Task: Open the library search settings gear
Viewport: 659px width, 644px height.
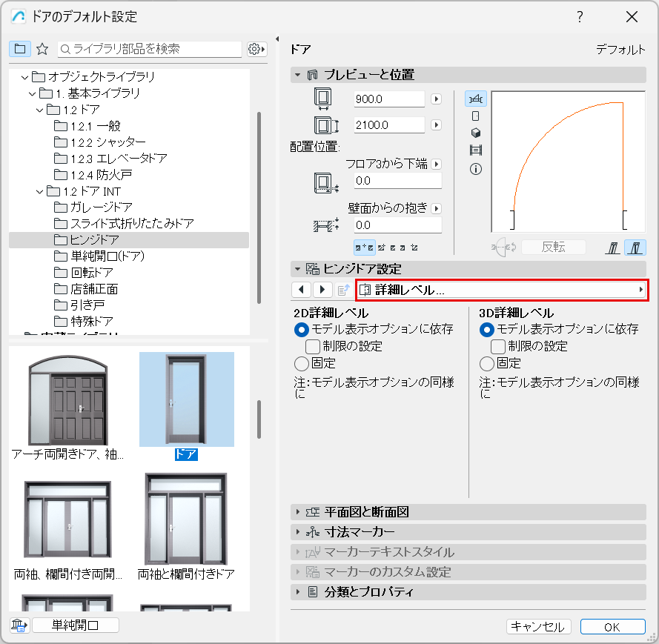Action: tap(256, 49)
